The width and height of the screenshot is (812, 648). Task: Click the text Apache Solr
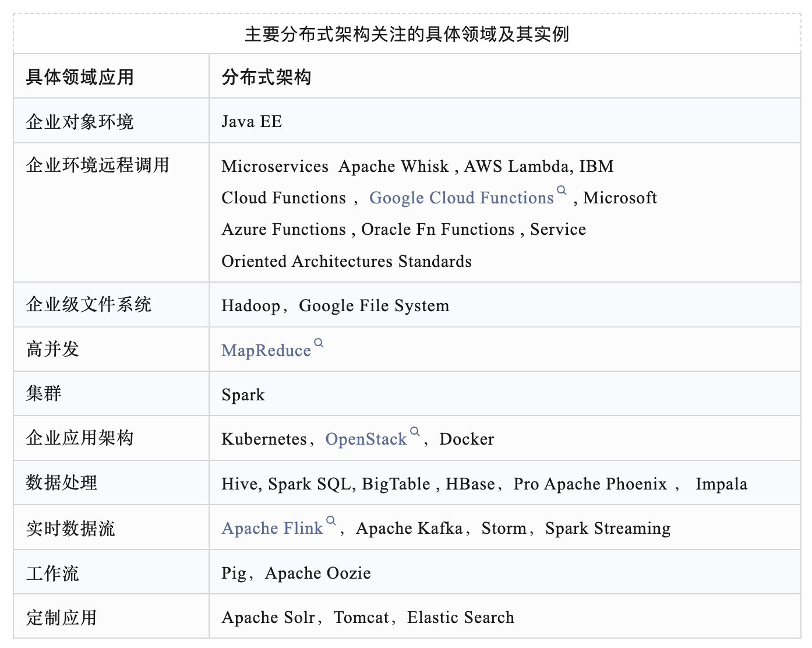point(269,618)
